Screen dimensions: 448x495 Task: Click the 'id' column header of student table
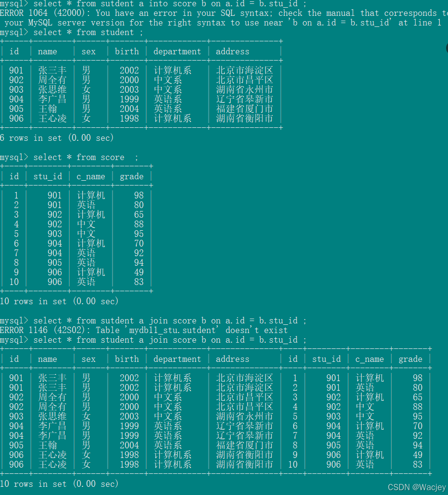pyautogui.click(x=14, y=51)
